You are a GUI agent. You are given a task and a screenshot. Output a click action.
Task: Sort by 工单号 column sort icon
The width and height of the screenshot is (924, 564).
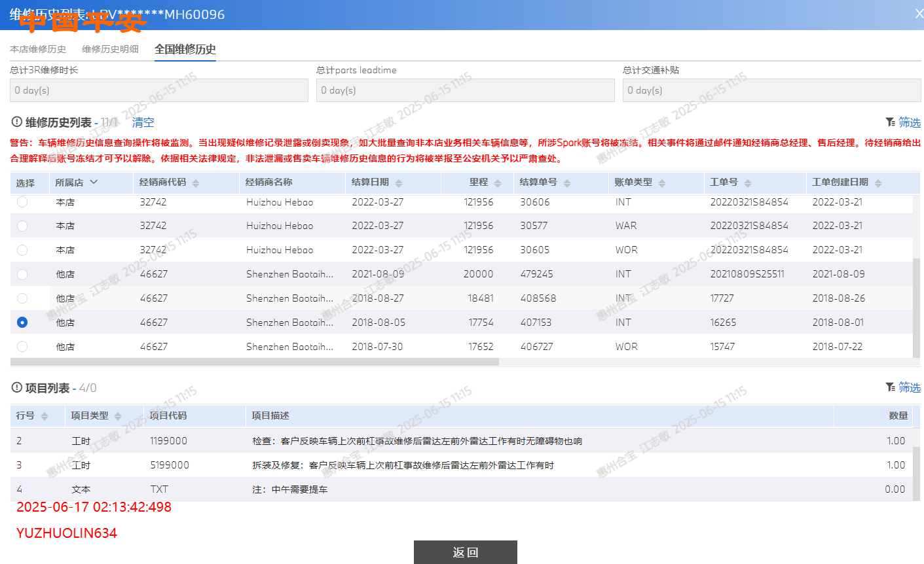pyautogui.click(x=748, y=183)
